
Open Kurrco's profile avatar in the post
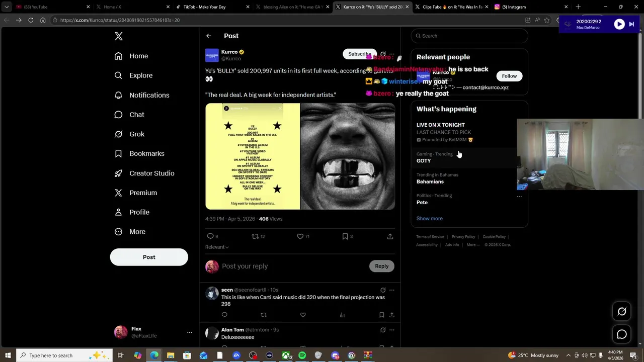[212, 55]
